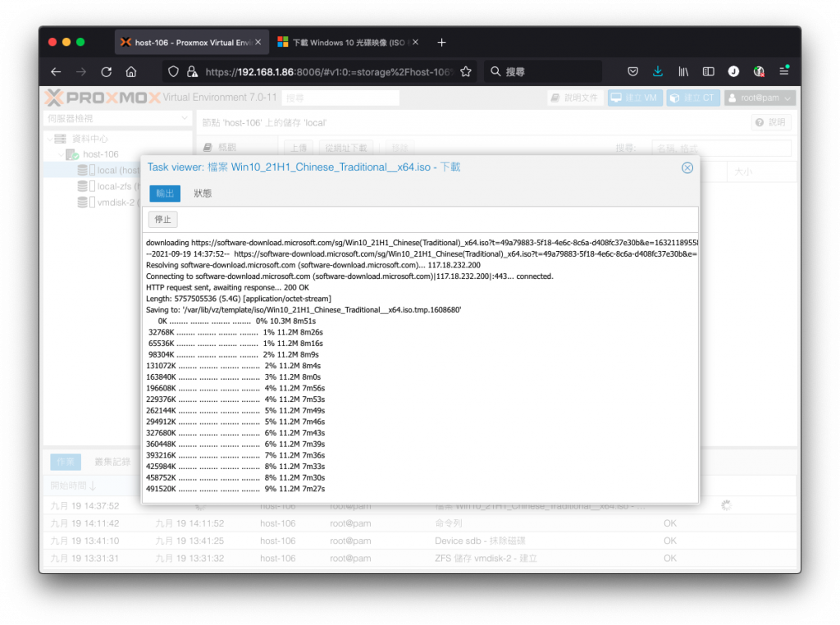Click the browser 搜尋 search box
This screenshot has width=840, height=625.
click(543, 71)
